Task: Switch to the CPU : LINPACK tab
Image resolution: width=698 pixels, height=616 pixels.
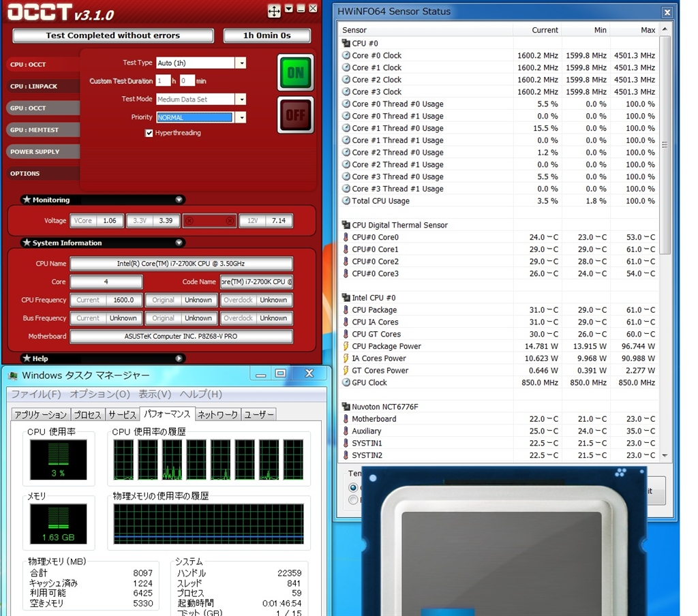Action: click(34, 87)
